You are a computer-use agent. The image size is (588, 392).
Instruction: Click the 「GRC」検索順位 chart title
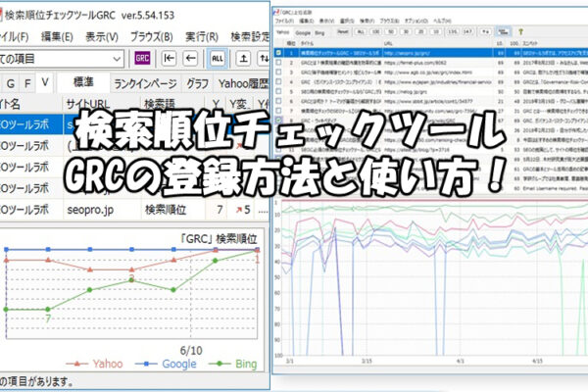218,238
